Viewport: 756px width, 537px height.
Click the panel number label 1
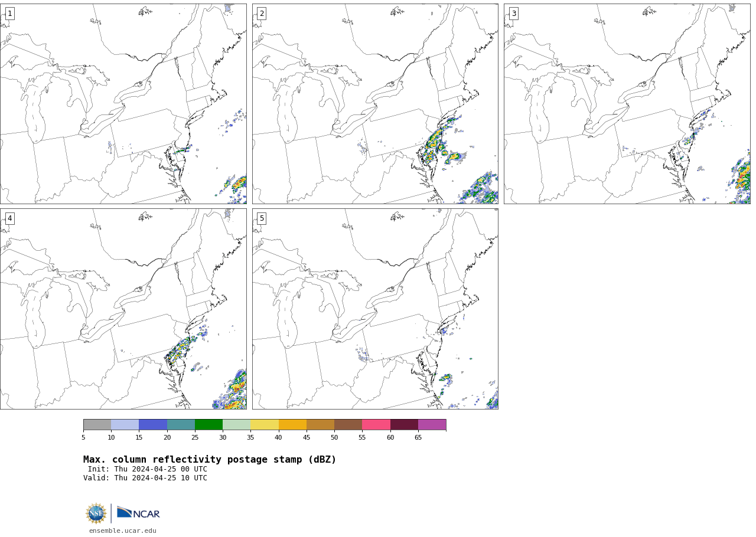click(x=9, y=14)
